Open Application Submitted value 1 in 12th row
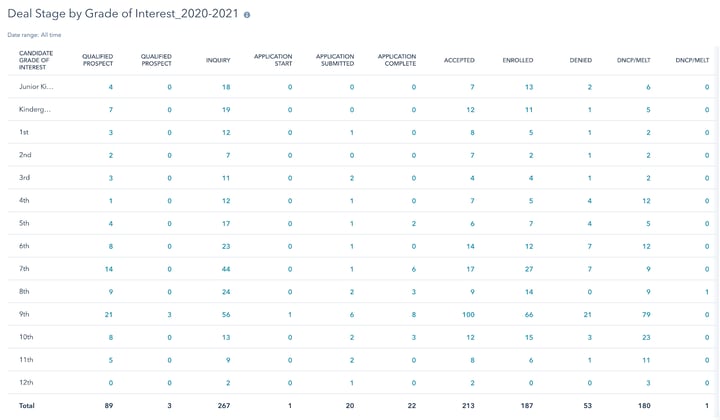Viewport: 720px width, 420px height. pyautogui.click(x=352, y=383)
